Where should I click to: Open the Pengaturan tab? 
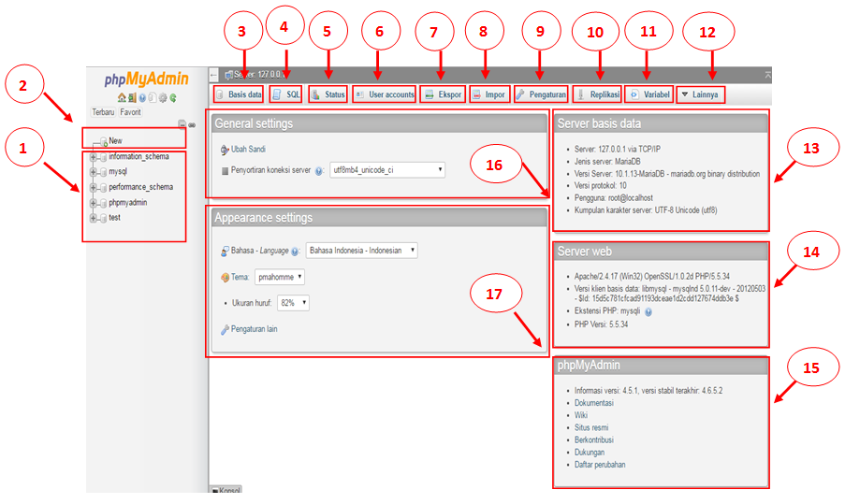click(x=541, y=94)
